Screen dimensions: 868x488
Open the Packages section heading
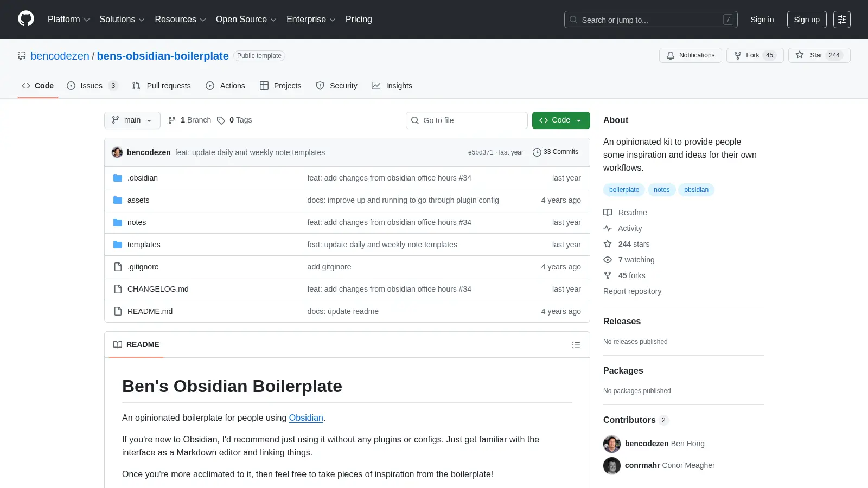(623, 371)
